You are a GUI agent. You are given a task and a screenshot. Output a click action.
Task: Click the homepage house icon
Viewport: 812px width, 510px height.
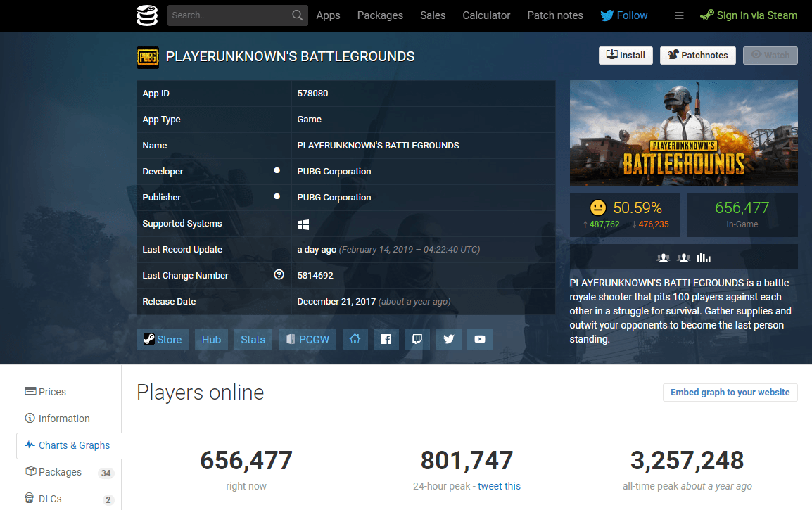(355, 340)
